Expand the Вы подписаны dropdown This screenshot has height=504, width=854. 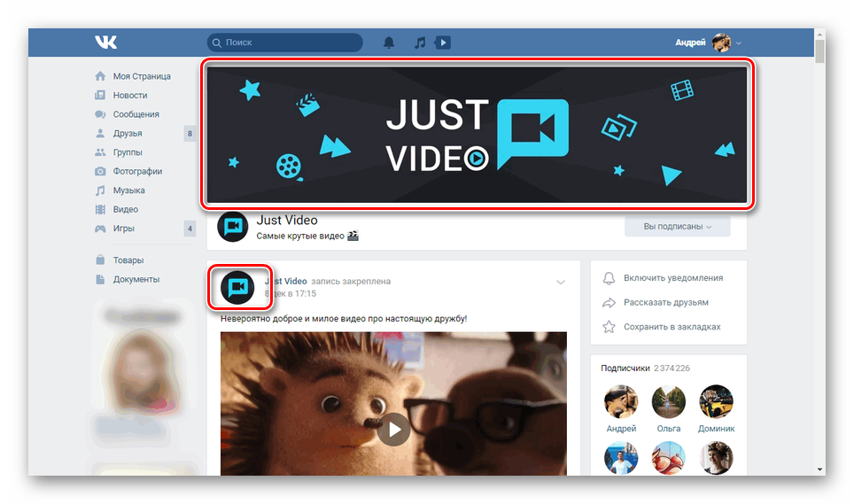[x=678, y=227]
